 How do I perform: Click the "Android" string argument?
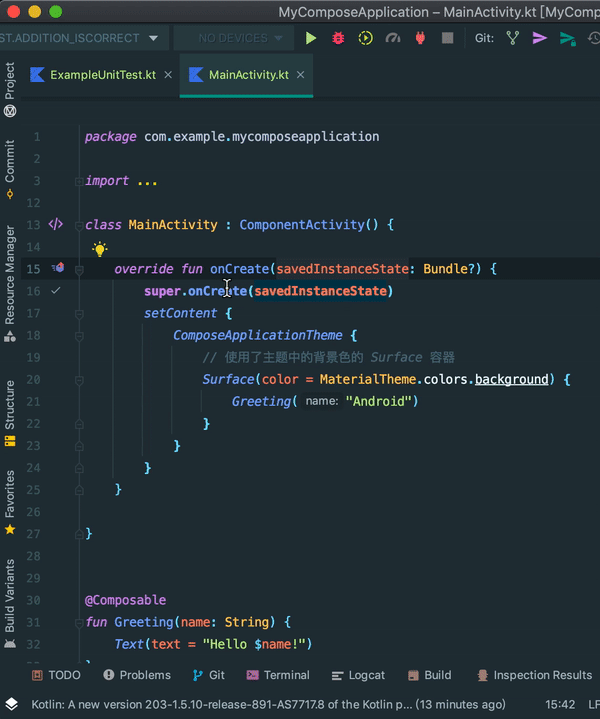click(x=378, y=401)
